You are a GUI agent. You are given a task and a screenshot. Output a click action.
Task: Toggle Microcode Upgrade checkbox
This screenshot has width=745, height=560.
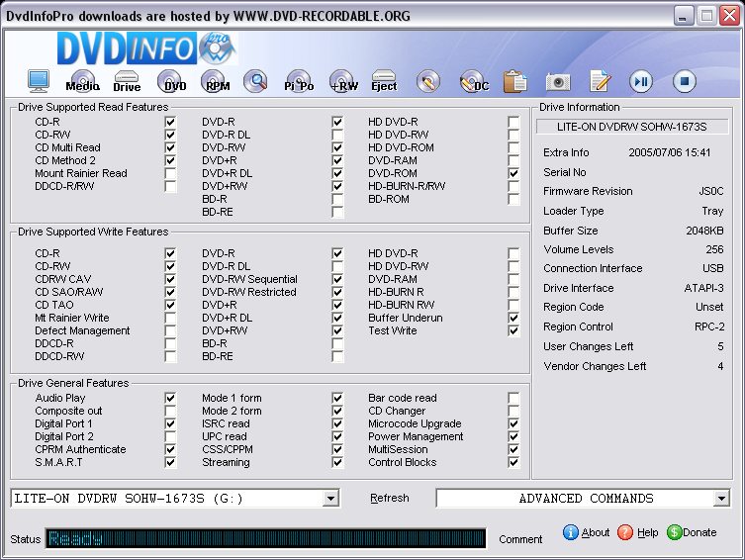(513, 423)
